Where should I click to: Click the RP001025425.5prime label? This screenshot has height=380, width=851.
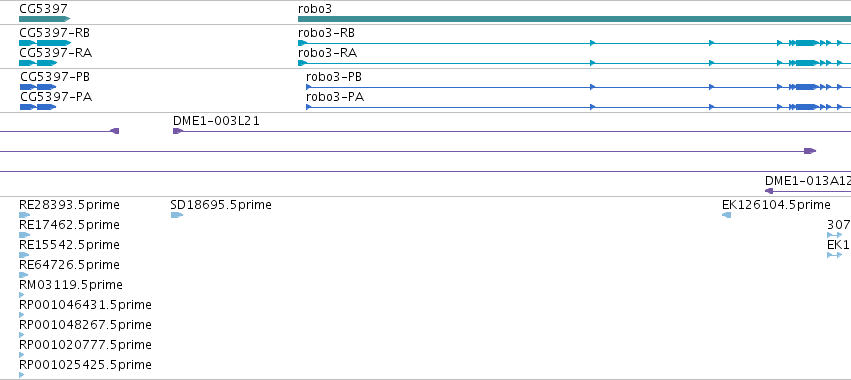point(85,365)
